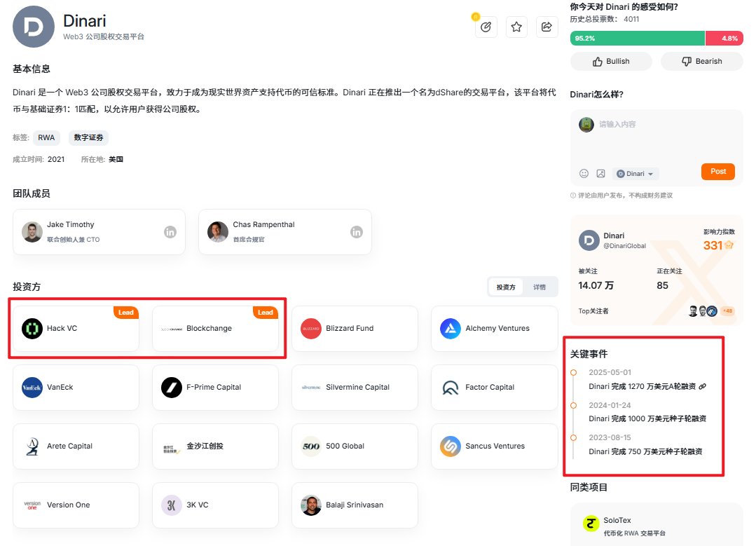Open the +48 more followers badge
Screen dimensions: 756x546
pos(727,311)
